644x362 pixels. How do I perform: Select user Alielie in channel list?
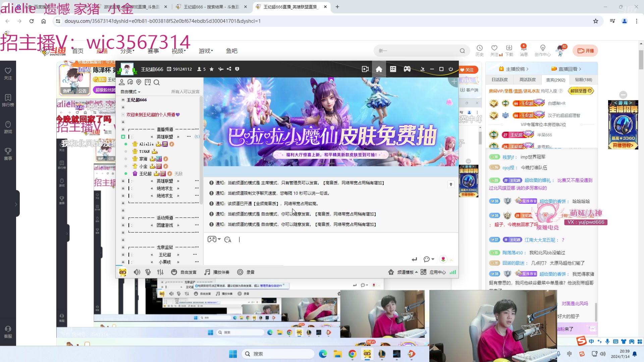(146, 144)
